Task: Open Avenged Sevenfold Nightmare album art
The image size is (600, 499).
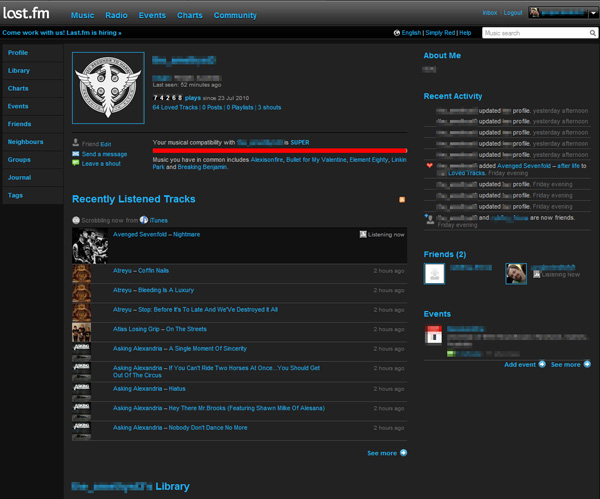Action: tap(90, 246)
